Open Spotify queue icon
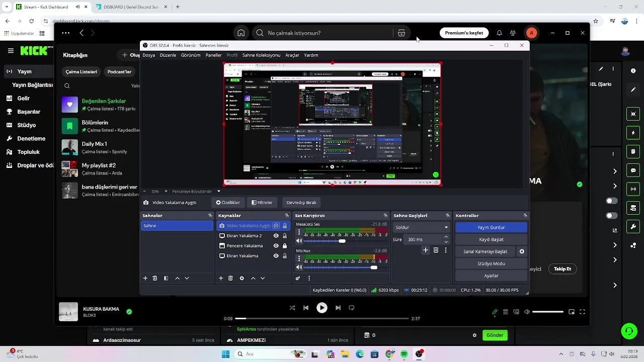 [x=506, y=312]
